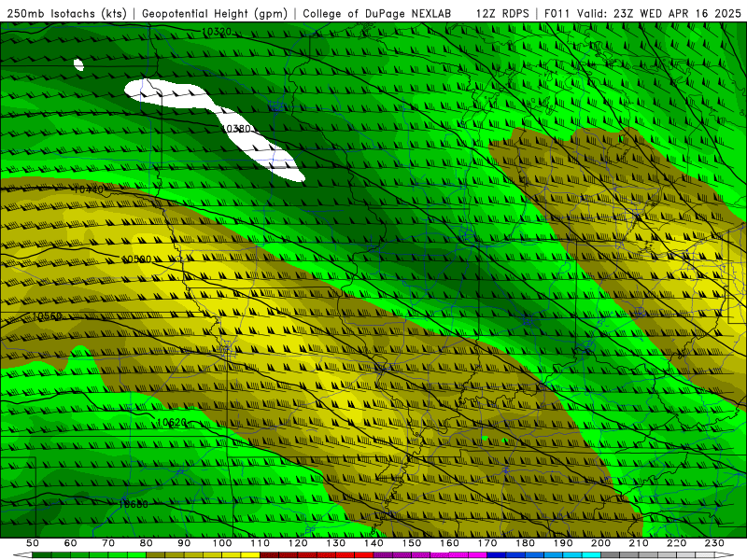The image size is (747, 560).
Task: Click the 10440 height contour label
Action: [x=89, y=189]
